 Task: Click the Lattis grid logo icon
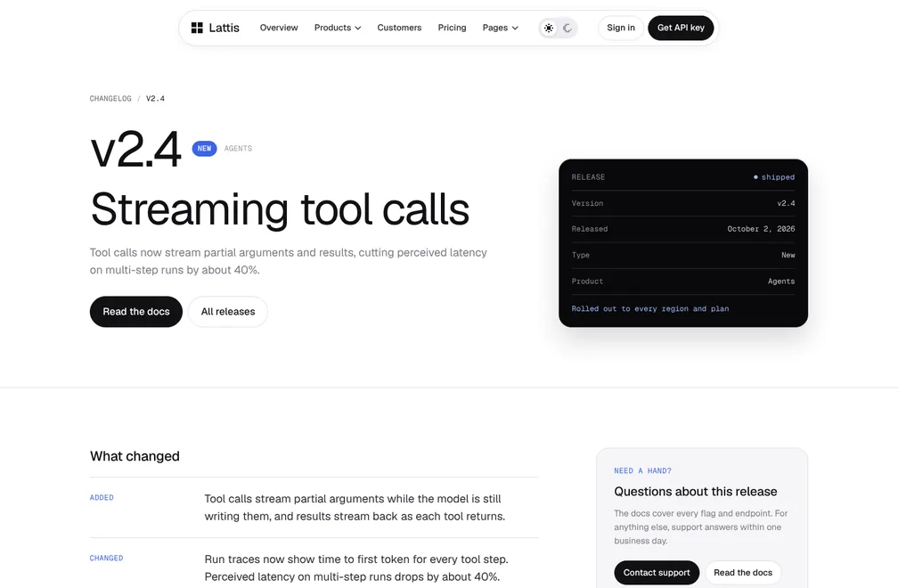(197, 28)
